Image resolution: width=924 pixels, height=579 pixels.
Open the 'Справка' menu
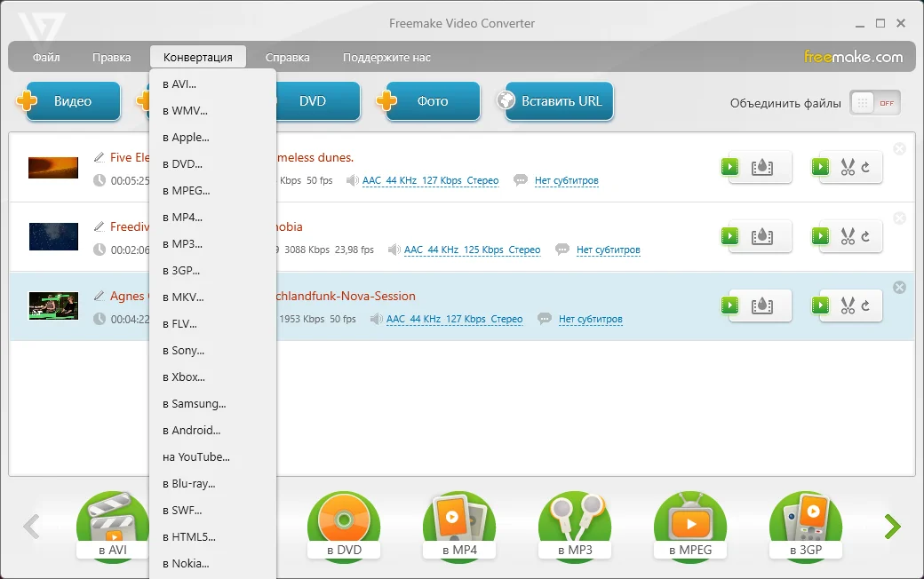(287, 58)
